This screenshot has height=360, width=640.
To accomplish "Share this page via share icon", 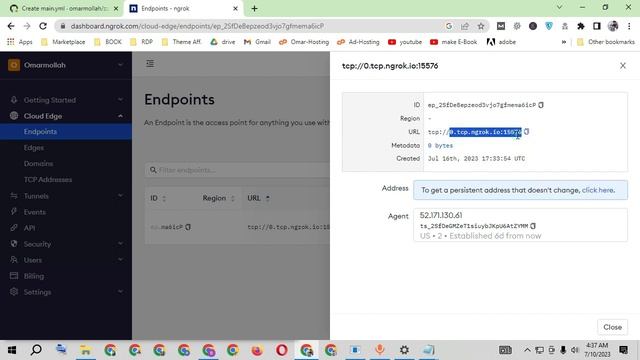I will (465, 26).
